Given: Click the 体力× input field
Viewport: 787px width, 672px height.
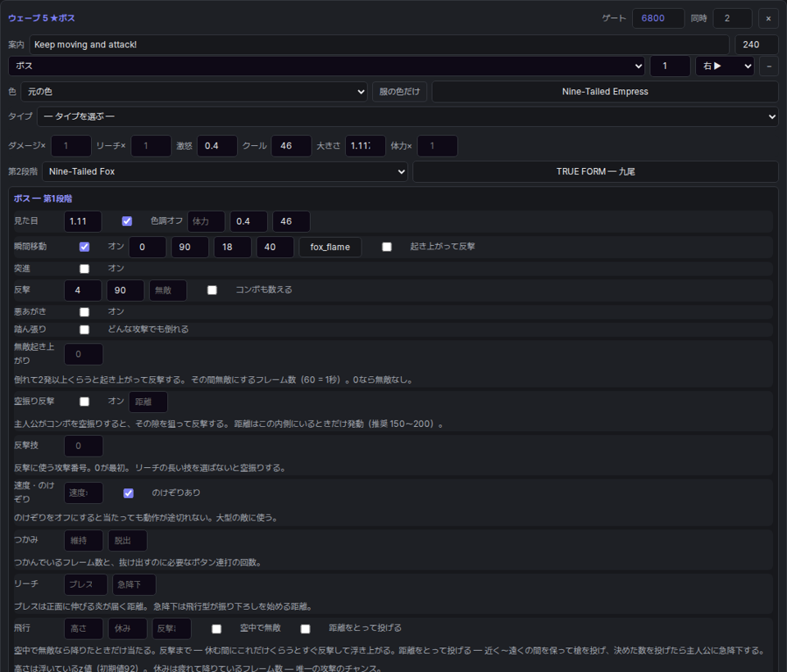Looking at the screenshot, I should coord(438,146).
